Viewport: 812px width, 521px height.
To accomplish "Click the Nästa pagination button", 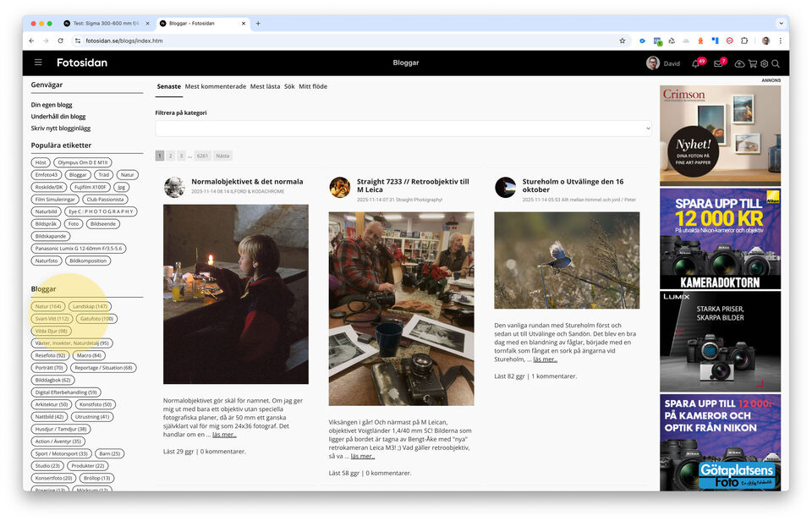I will coord(222,156).
